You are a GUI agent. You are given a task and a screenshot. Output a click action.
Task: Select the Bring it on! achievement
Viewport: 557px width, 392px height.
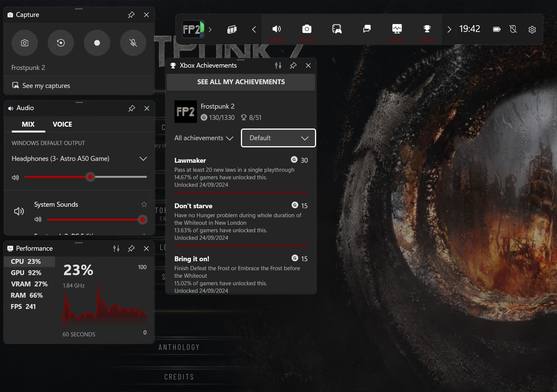[x=241, y=274]
